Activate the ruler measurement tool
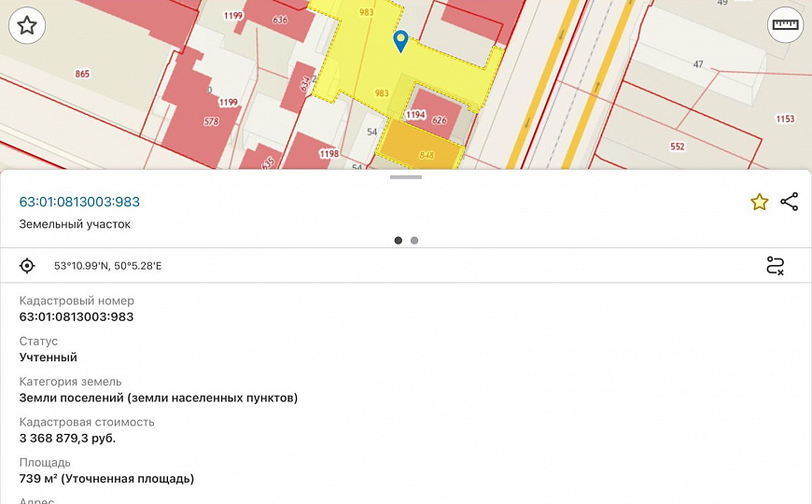The image size is (812, 504). click(785, 25)
